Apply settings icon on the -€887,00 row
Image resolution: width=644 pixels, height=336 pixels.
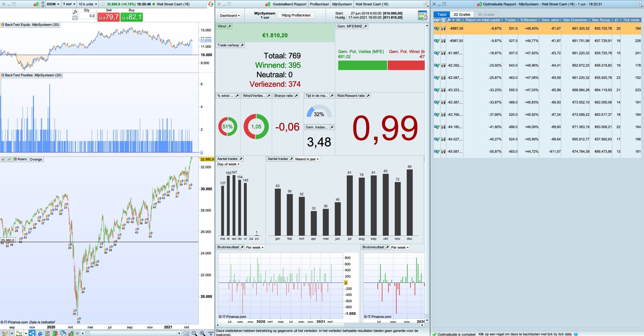tap(436, 28)
